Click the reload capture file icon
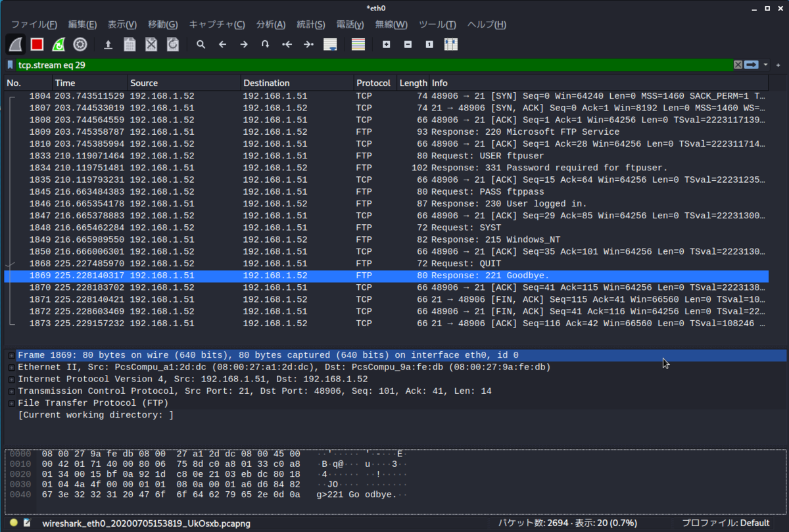The width and height of the screenshot is (789, 532). (173, 45)
